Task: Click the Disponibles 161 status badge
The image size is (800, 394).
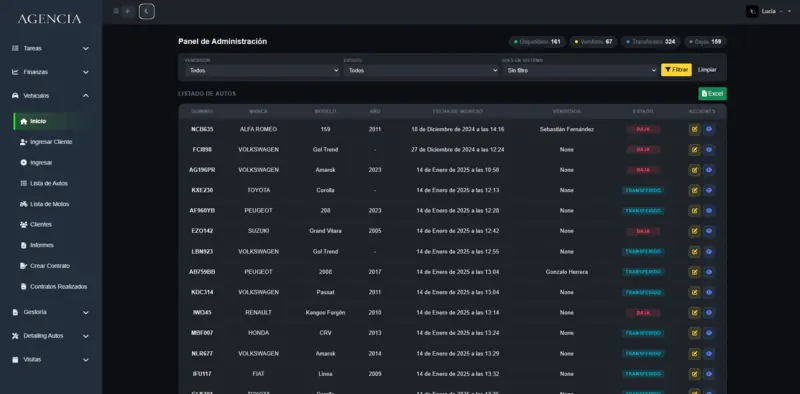Action: (537, 42)
